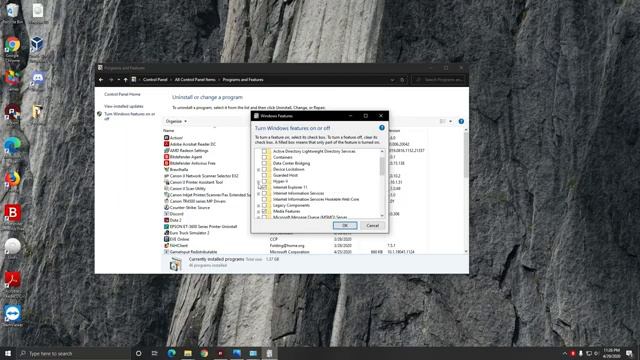Viewport: 640px width, 360px height.
Task: Select Adobe Acrobat Reader DC program
Action: tap(193, 144)
